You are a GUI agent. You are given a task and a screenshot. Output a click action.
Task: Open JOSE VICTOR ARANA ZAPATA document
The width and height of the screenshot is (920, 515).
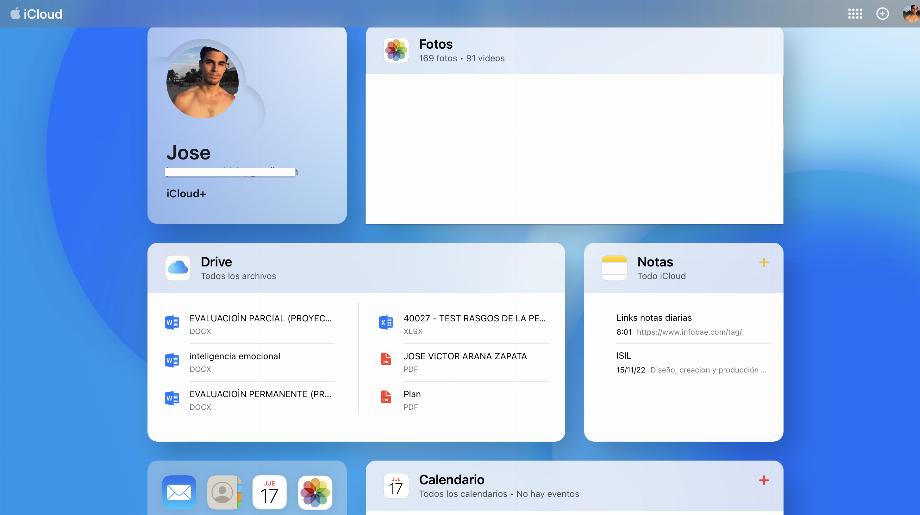click(465, 356)
